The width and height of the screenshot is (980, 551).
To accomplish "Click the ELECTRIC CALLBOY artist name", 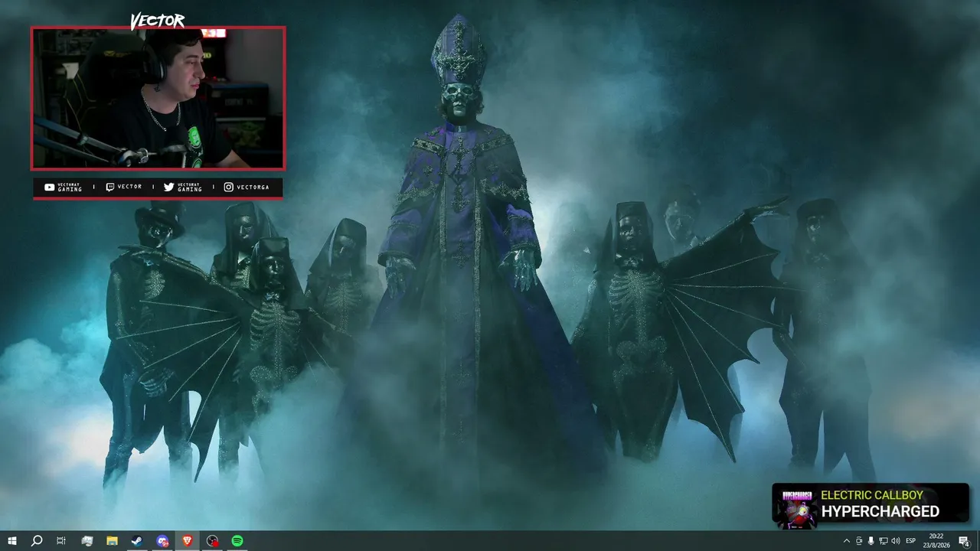I will [872, 495].
